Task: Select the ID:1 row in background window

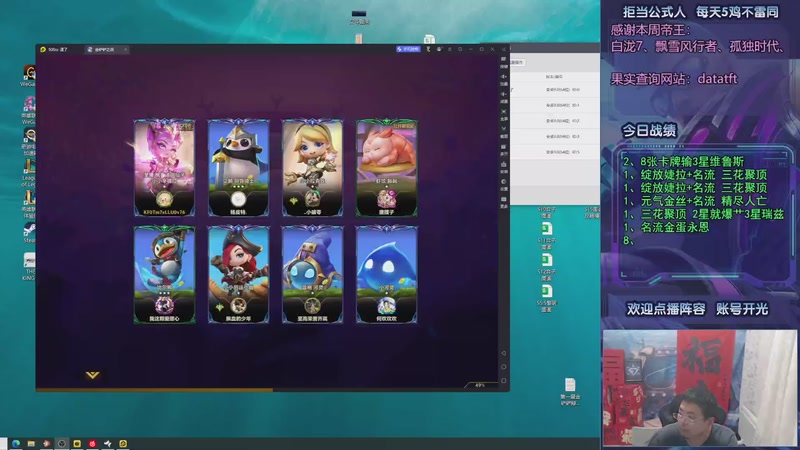Action: click(555, 105)
